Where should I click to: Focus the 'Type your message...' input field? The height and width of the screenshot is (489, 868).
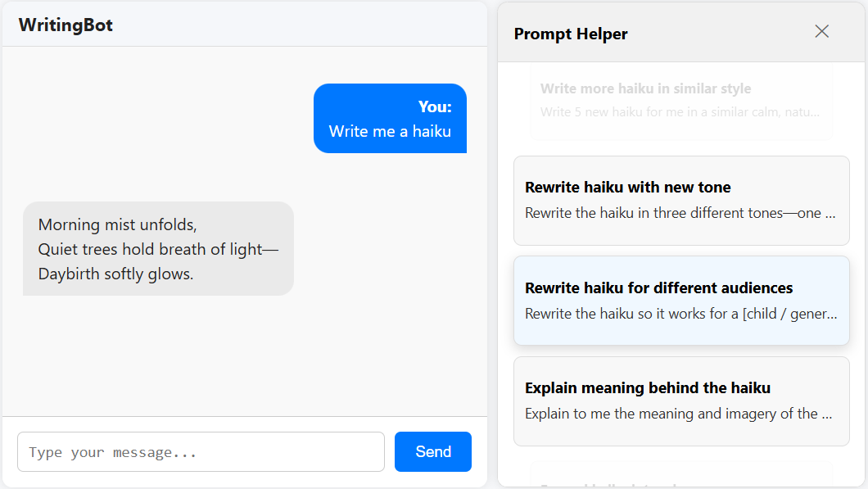click(x=201, y=452)
